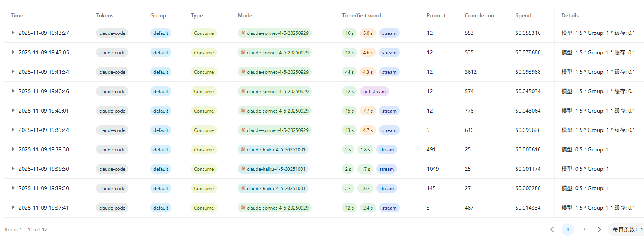Click Claude icon in haiku row with 491 prompt

(243, 149)
